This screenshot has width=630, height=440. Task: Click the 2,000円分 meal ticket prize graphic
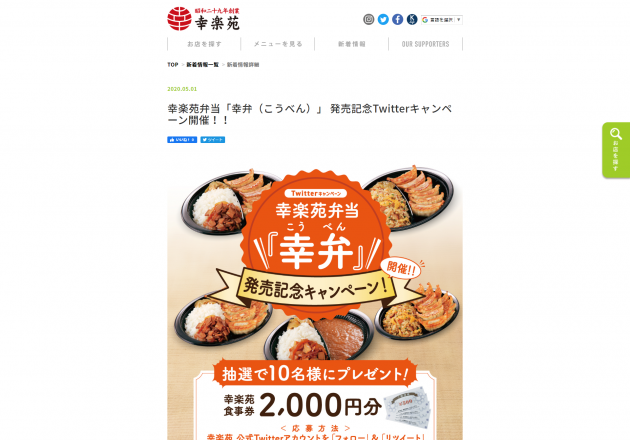pyautogui.click(x=321, y=405)
